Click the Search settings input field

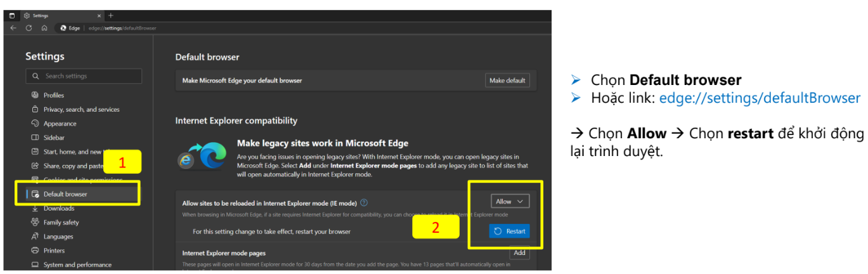[x=84, y=76]
